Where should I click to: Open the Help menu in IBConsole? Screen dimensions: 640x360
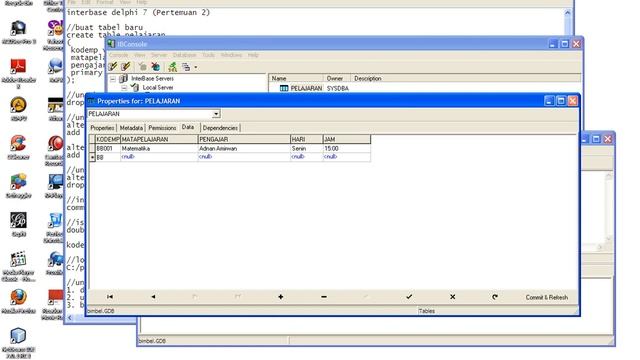pos(253,55)
